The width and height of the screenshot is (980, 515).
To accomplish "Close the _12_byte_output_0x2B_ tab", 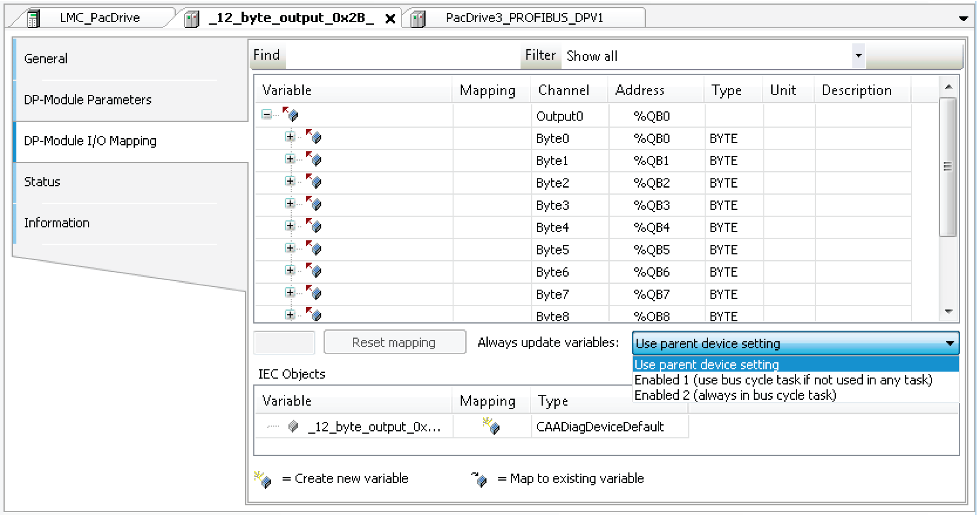I will [391, 19].
